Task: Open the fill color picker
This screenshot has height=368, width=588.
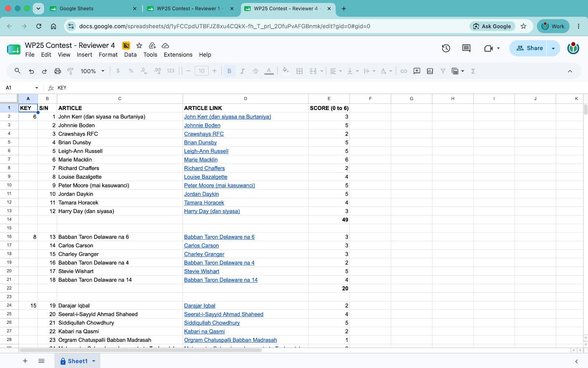Action: pos(286,71)
